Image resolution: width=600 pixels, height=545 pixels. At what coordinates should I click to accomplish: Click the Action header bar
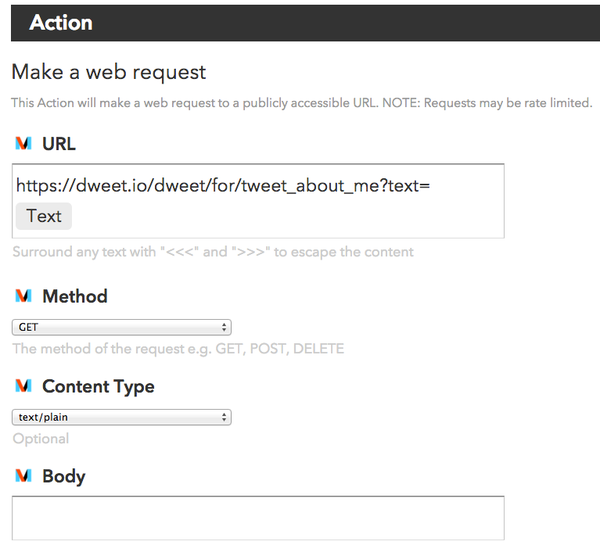[300, 22]
